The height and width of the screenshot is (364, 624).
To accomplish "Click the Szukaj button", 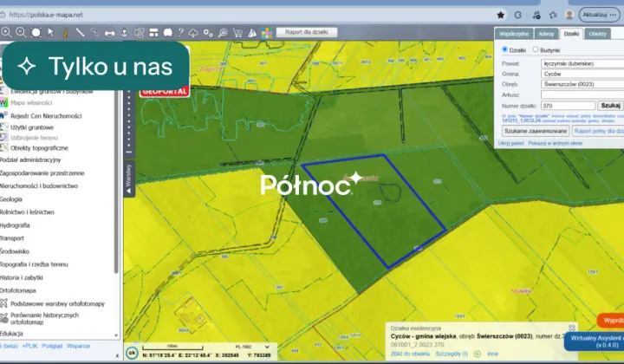I will (x=610, y=106).
